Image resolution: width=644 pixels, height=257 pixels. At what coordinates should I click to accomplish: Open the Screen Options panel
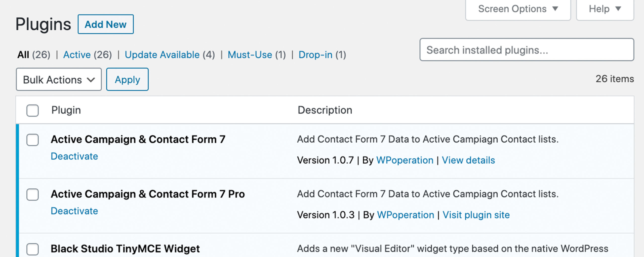(518, 9)
